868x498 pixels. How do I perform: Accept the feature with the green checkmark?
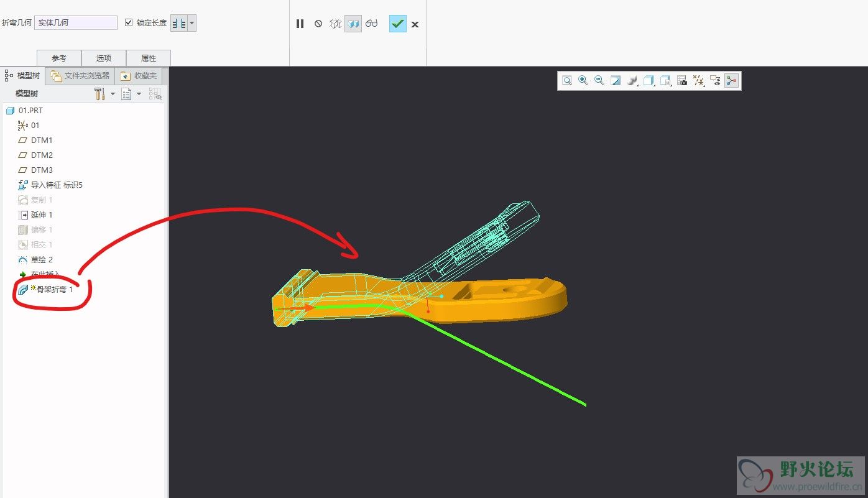(398, 24)
